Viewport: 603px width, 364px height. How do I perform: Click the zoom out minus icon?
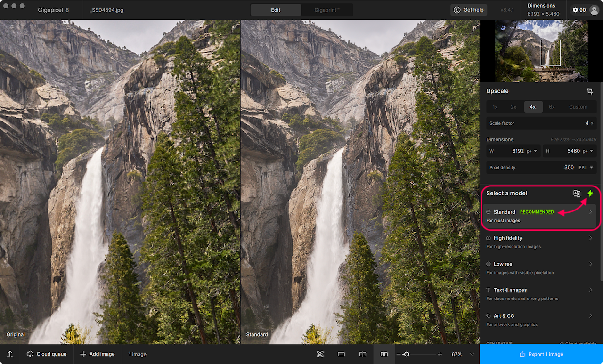399,354
